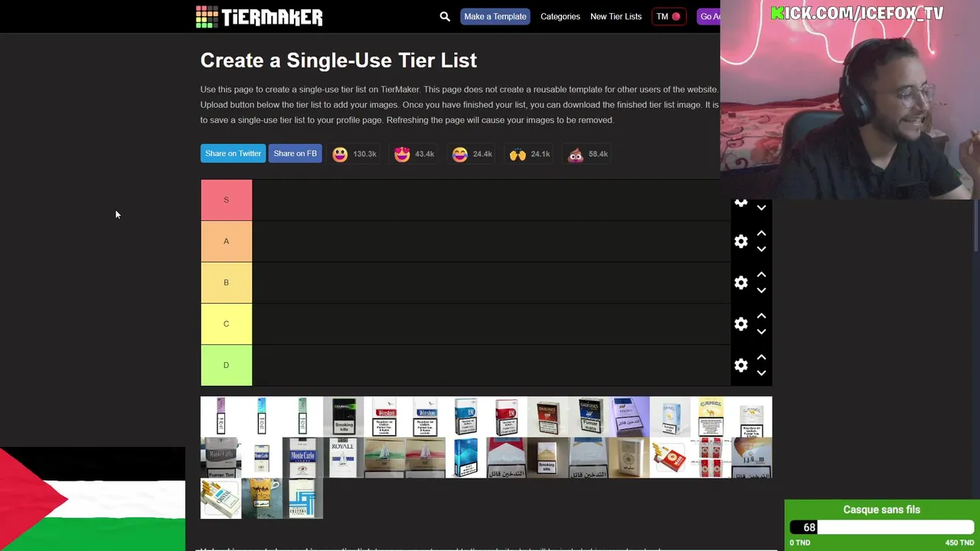This screenshot has width=980, height=551.
Task: Move tier B row down
Action: coord(761,290)
